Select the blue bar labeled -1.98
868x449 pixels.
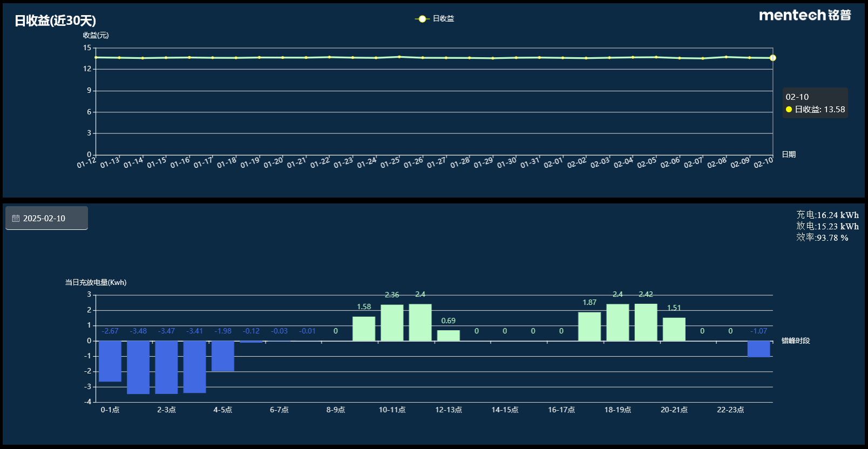(223, 356)
